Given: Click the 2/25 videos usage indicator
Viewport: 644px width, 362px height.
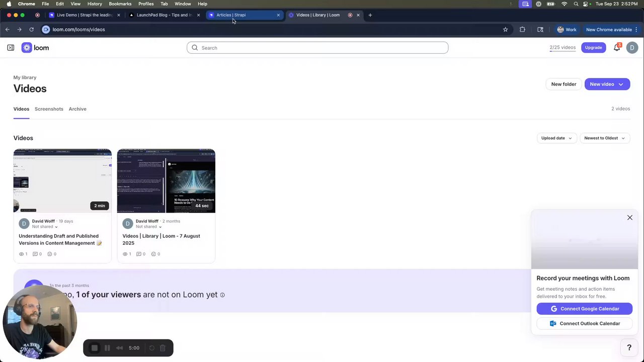Looking at the screenshot, I should click(562, 48).
